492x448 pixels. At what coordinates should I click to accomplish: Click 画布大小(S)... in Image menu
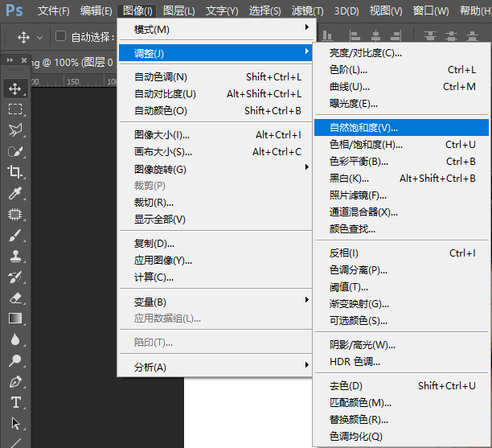point(215,152)
